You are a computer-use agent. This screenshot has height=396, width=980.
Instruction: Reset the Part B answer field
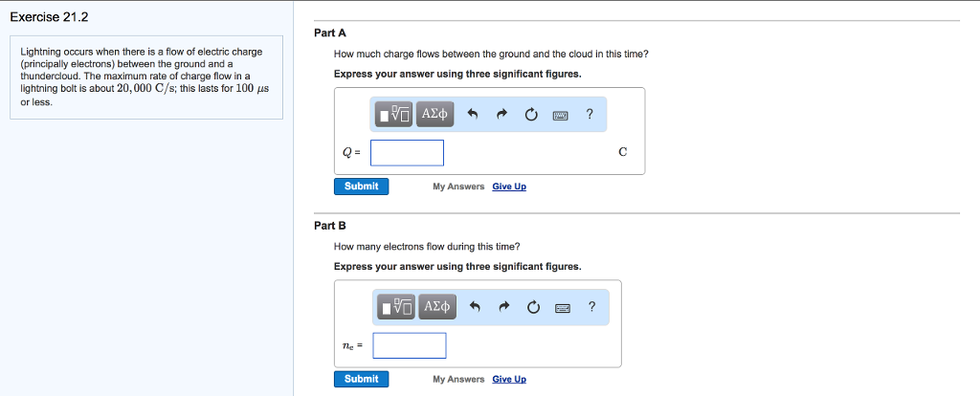[x=533, y=307]
